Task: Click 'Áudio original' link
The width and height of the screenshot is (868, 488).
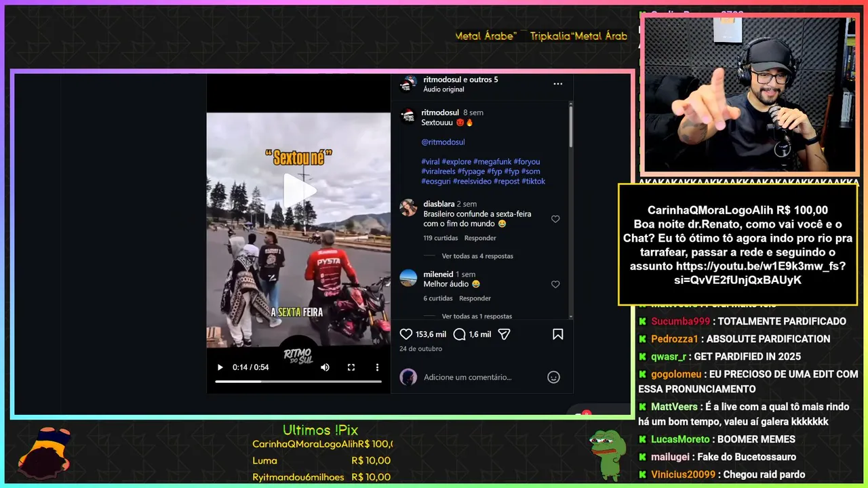Action: click(443, 89)
